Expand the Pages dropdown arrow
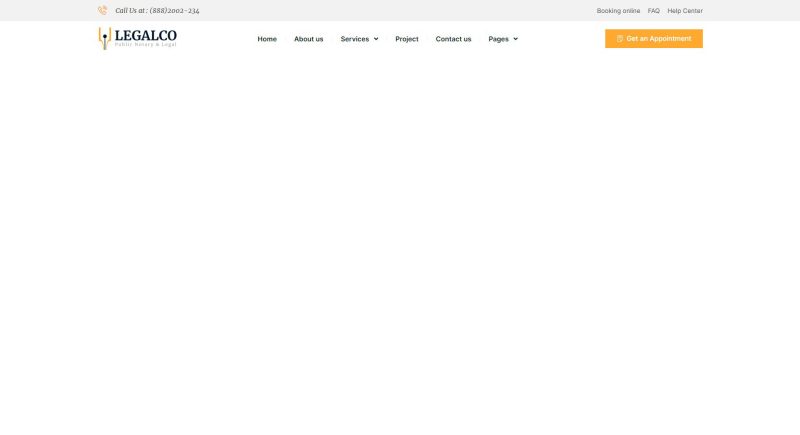The width and height of the screenshot is (800, 435). click(x=515, y=39)
